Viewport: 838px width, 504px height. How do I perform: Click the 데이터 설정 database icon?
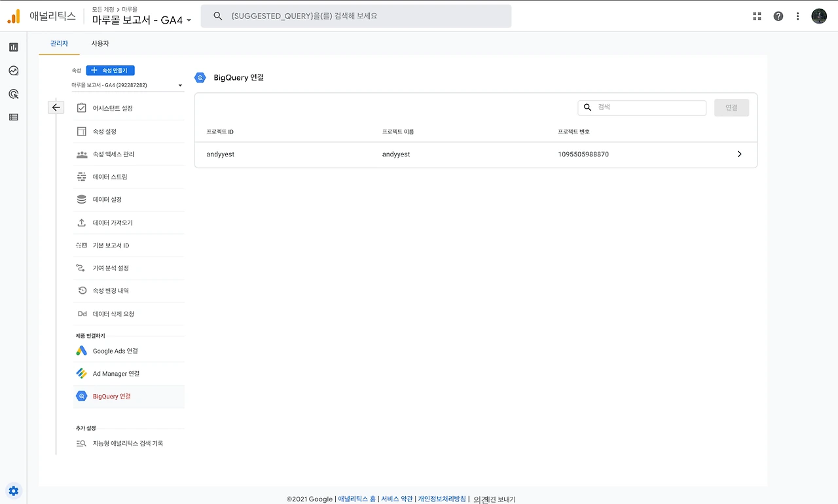pos(82,200)
